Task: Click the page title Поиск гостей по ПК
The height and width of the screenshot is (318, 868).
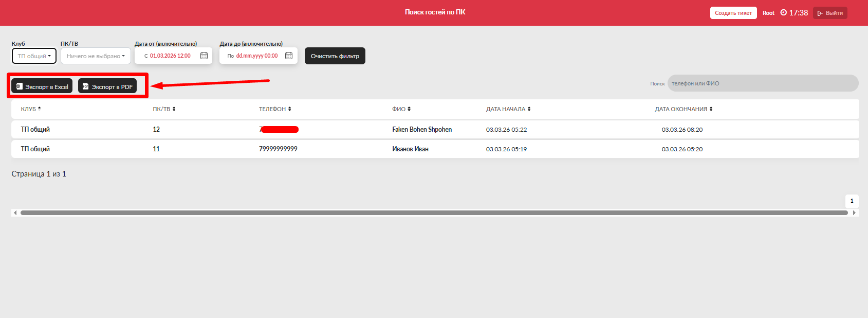Action: (x=435, y=12)
